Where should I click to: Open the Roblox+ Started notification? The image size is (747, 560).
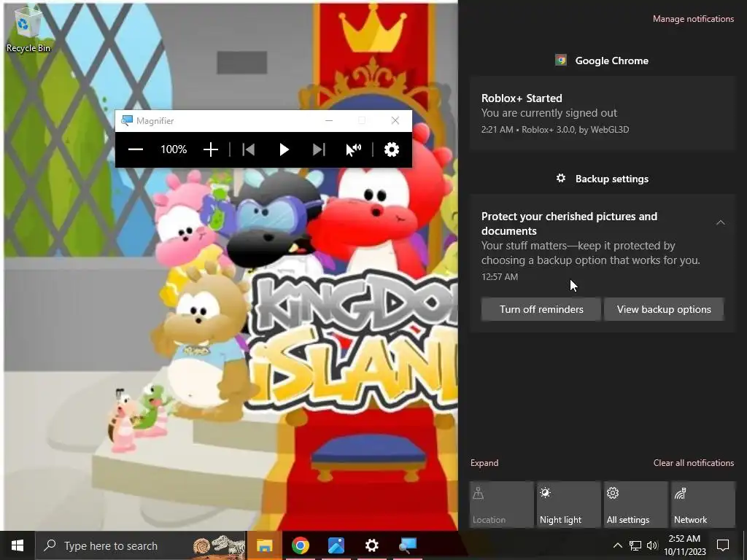pyautogui.click(x=603, y=113)
